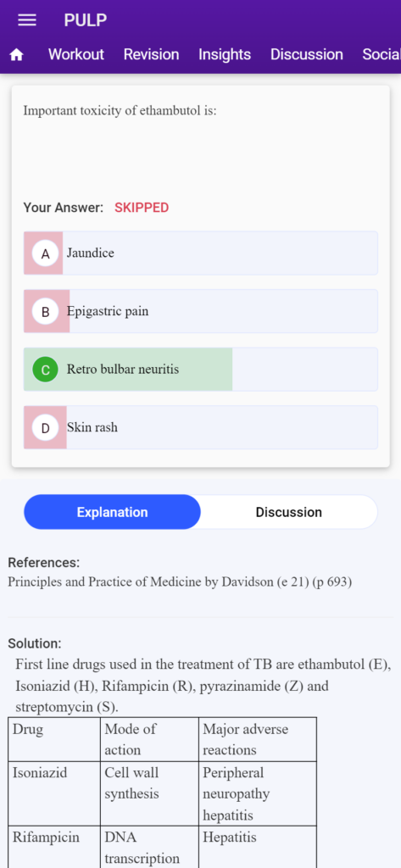Choose the Retro bulbar neuritis answer
This screenshot has width=401, height=868.
200,370
